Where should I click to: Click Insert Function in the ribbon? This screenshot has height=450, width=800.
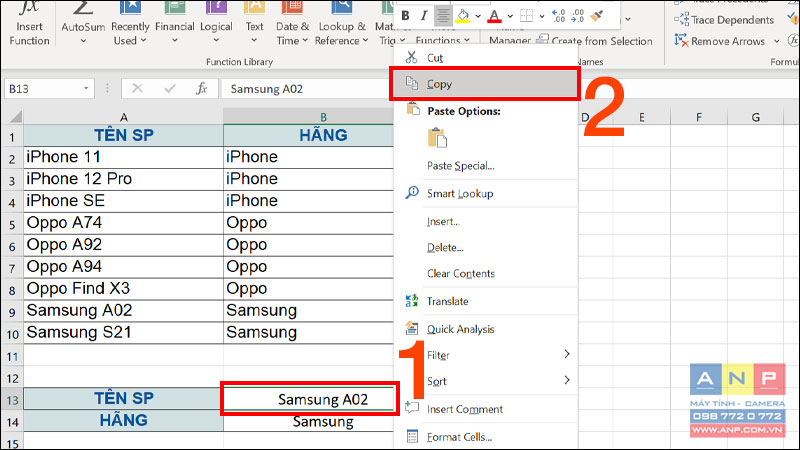(29, 24)
